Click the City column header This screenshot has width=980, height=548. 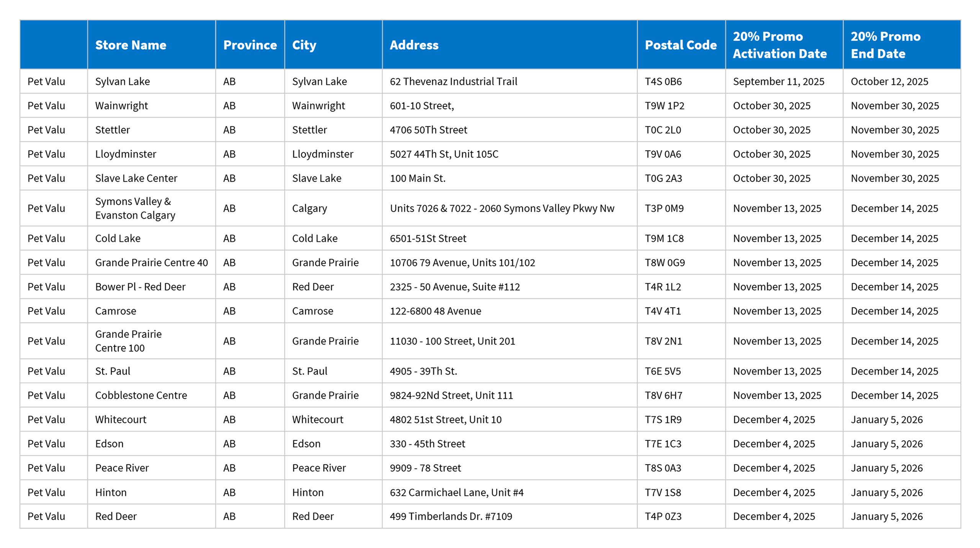click(x=304, y=45)
